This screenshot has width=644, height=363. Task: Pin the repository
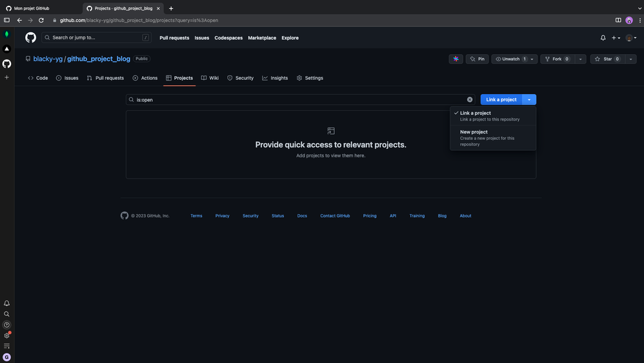click(x=478, y=59)
